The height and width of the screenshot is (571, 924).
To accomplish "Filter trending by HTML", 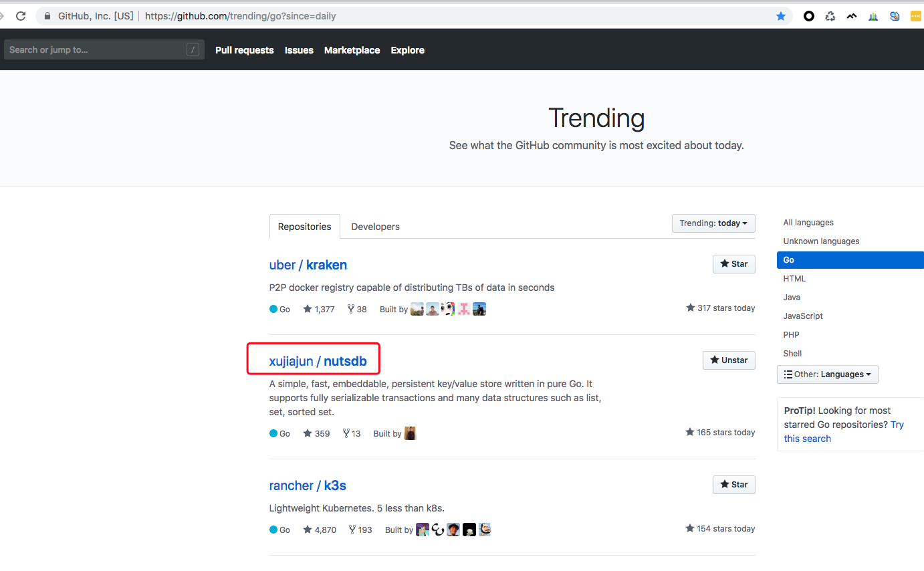I will (794, 279).
